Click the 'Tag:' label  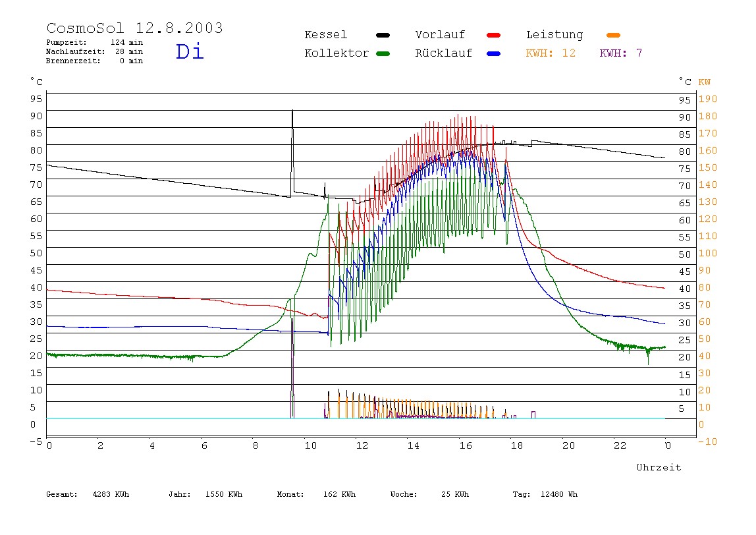tap(522, 494)
